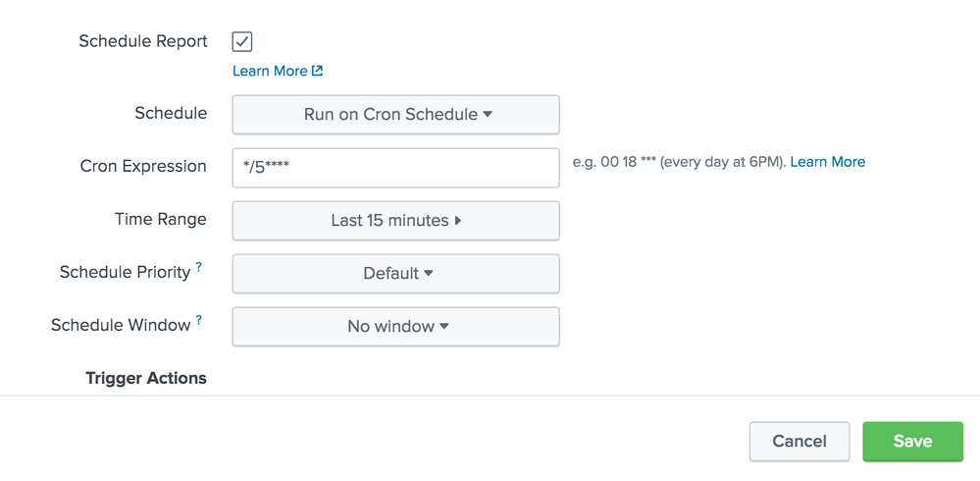
Task: Uncheck the Schedule Report checkbox
Action: coord(242,42)
